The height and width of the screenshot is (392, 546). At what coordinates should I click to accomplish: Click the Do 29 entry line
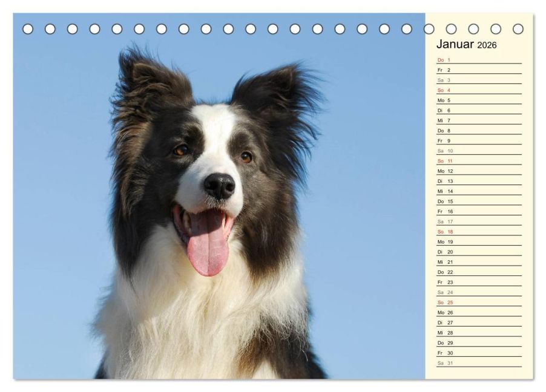tap(479, 342)
